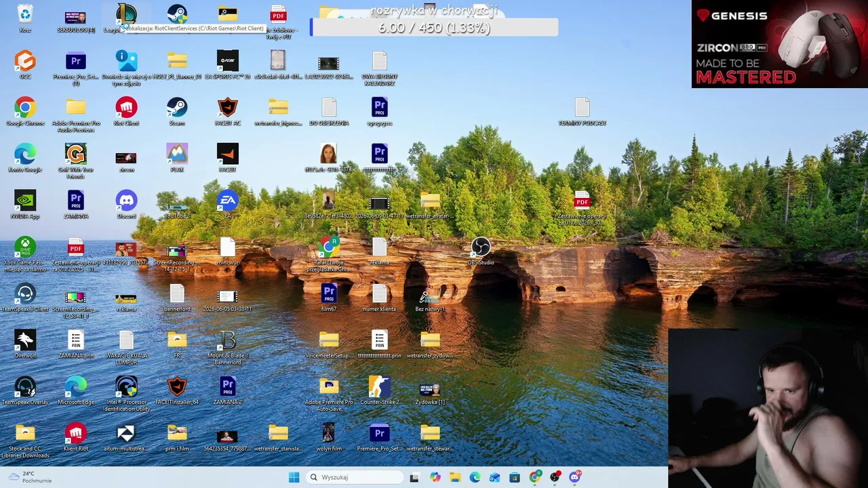
Task: Open the Bez nazwy-1 file
Action: tap(430, 298)
